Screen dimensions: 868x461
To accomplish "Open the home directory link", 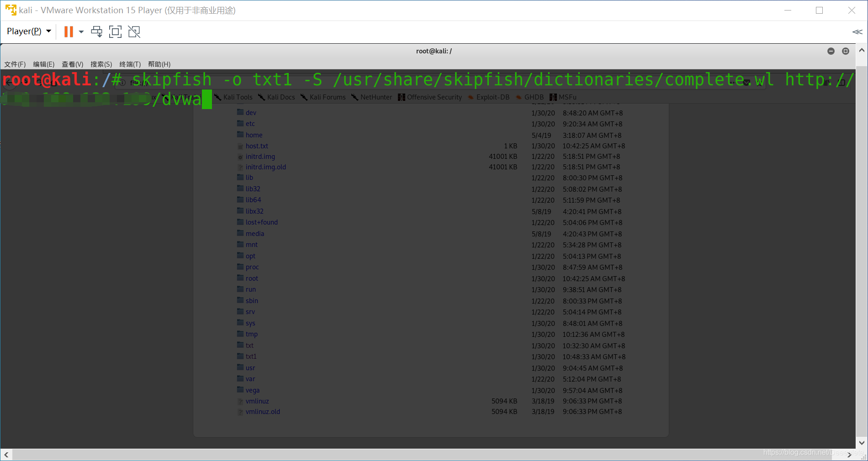I will (254, 135).
